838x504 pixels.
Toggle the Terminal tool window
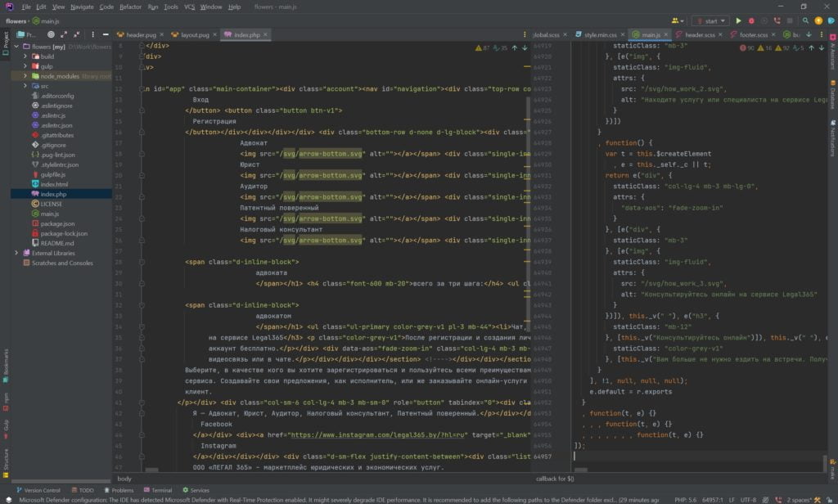(158, 490)
